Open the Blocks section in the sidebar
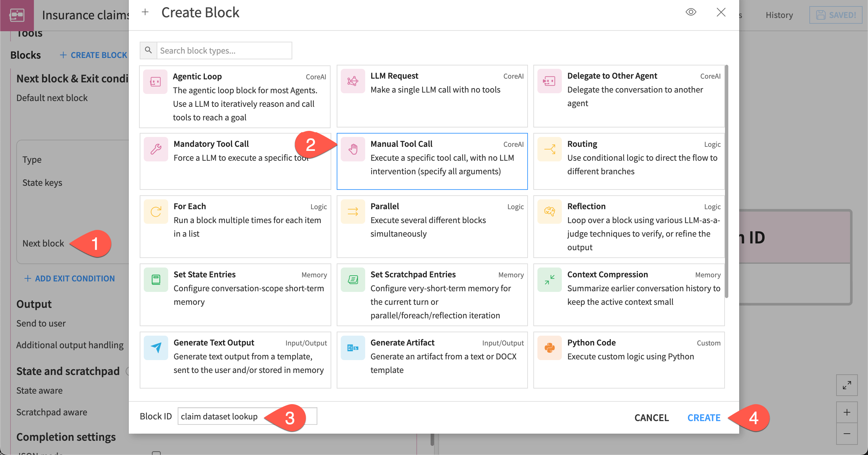The height and width of the screenshot is (455, 868). click(25, 55)
